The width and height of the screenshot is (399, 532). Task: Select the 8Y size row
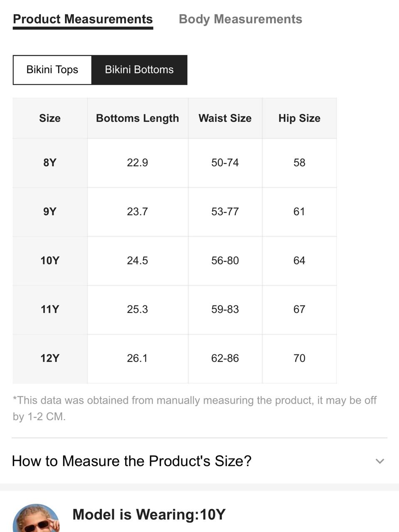175,163
